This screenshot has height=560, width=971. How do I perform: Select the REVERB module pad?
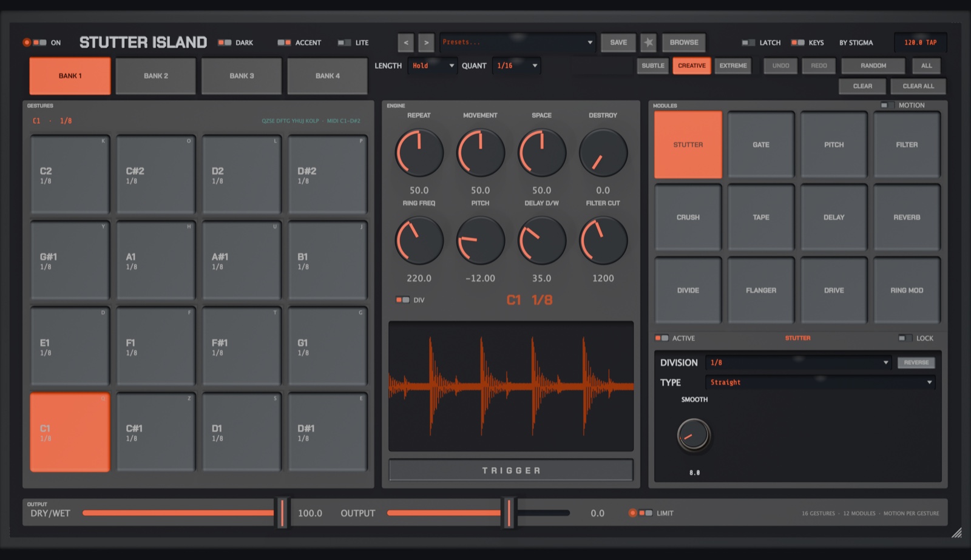[x=907, y=217]
